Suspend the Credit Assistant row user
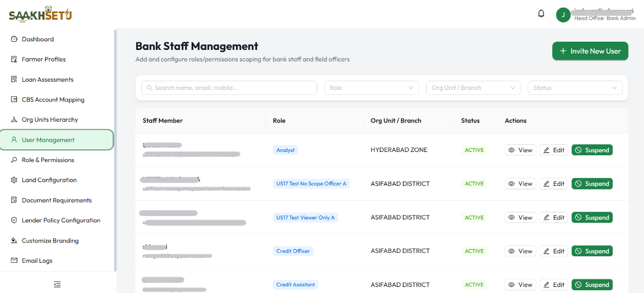The width and height of the screenshot is (644, 293). [x=592, y=284]
